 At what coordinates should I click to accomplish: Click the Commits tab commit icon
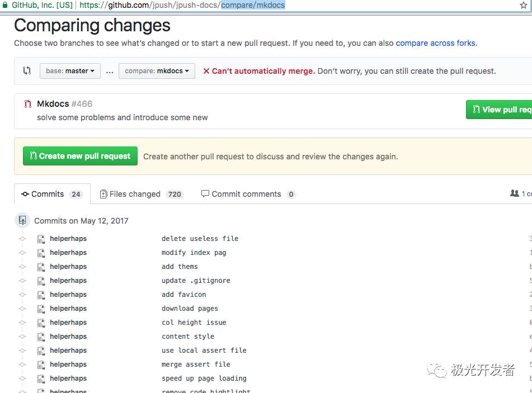tap(25, 194)
